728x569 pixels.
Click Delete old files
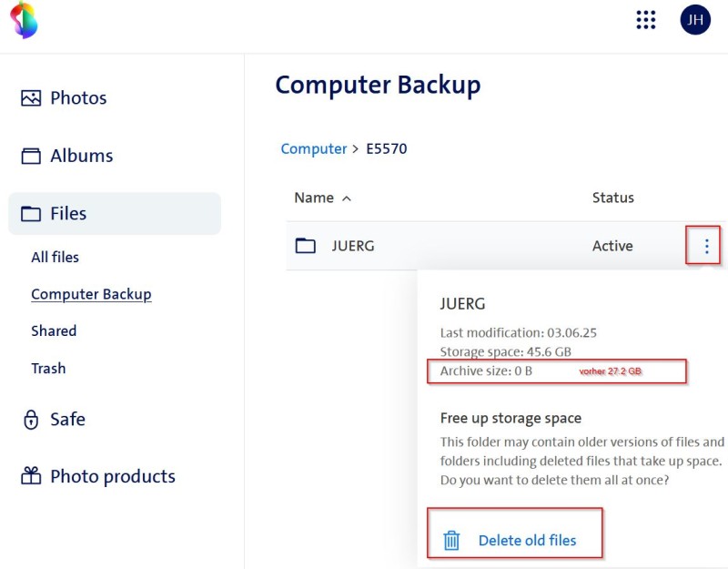pyautogui.click(x=527, y=541)
